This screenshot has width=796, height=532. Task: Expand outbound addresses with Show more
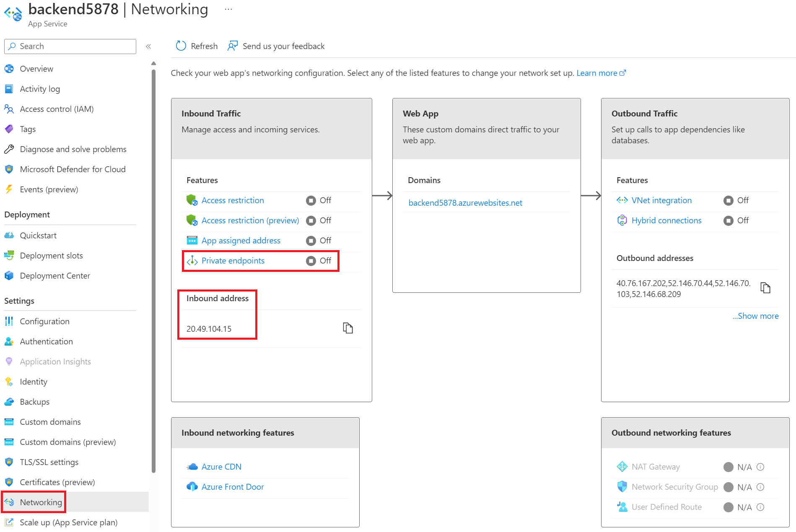point(755,316)
